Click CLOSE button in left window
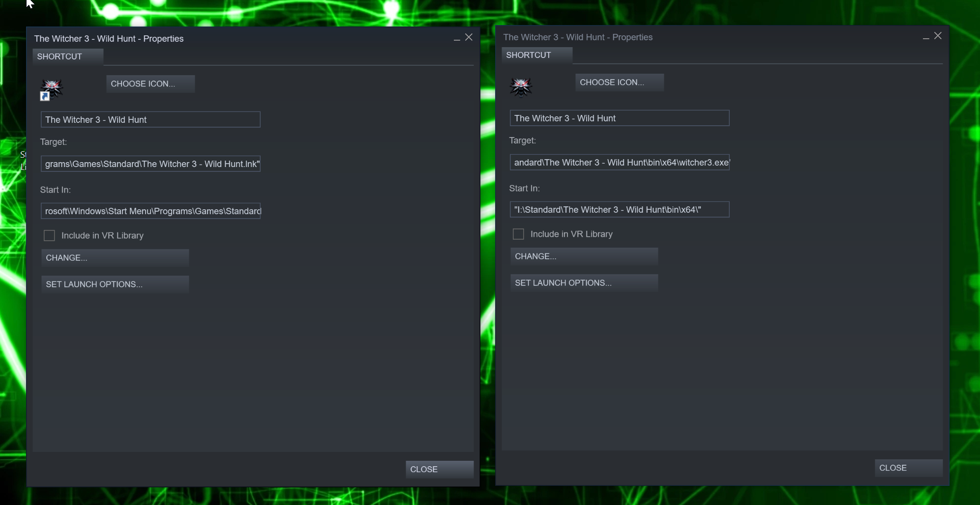The image size is (980, 505). point(440,469)
